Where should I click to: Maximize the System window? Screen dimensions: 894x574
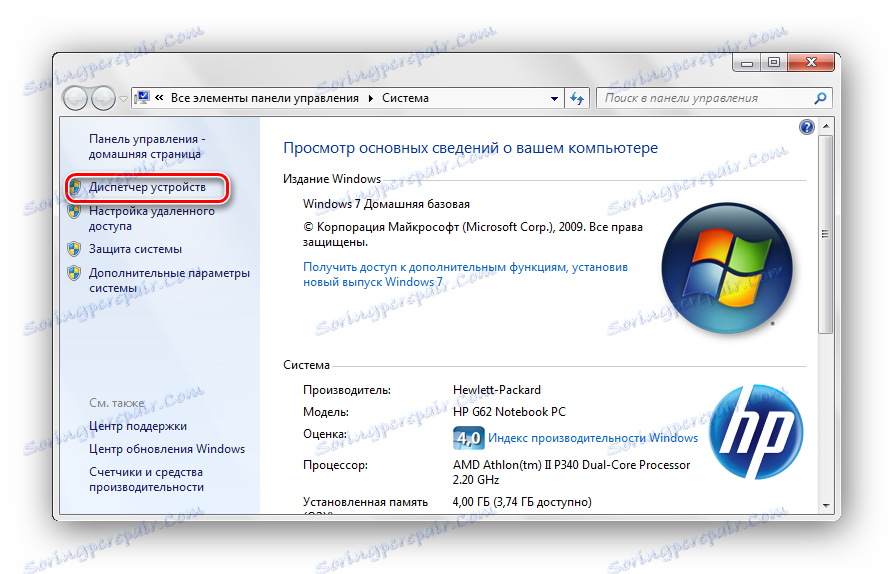point(774,62)
